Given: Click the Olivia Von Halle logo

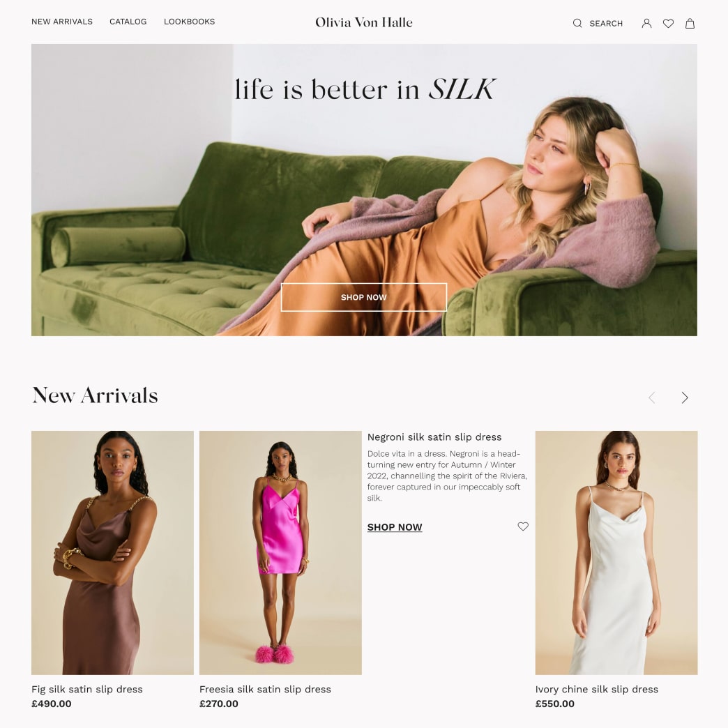Looking at the screenshot, I should (363, 22).
